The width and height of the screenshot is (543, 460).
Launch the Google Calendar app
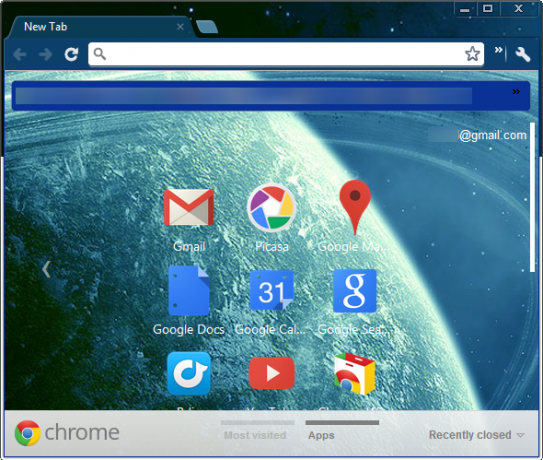[x=272, y=290]
